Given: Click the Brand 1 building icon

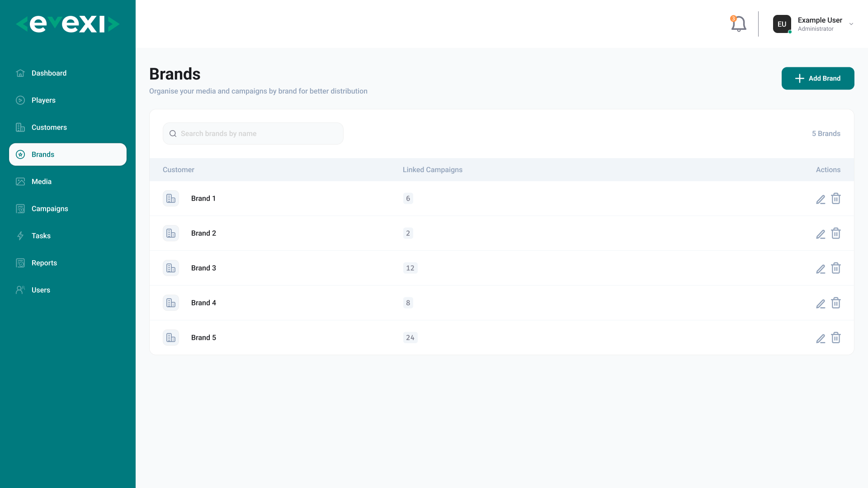Looking at the screenshot, I should point(171,198).
